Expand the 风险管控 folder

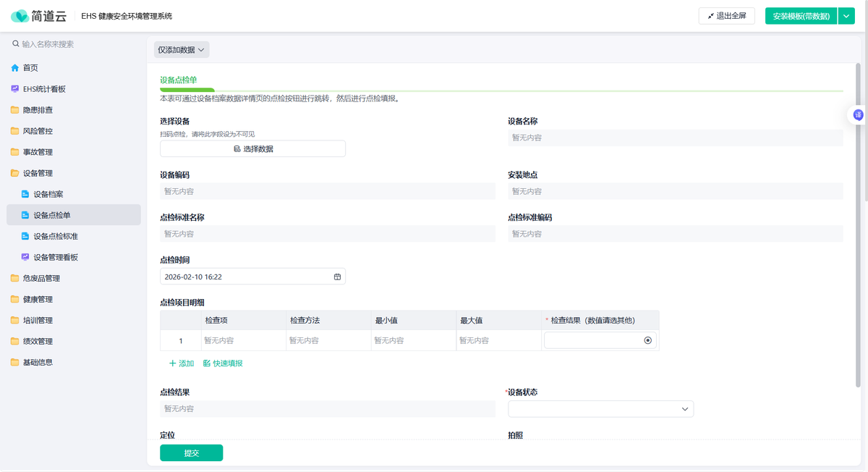coord(73,131)
